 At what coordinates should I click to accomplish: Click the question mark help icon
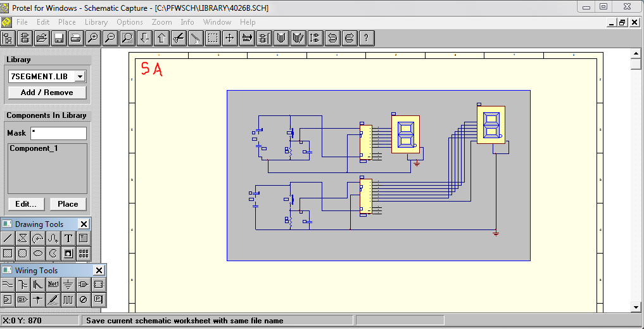click(367, 38)
